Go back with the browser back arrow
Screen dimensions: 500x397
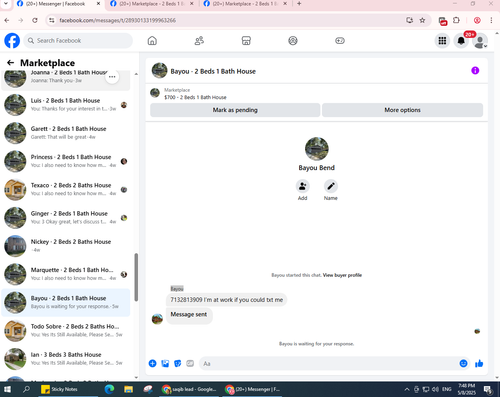coord(7,20)
